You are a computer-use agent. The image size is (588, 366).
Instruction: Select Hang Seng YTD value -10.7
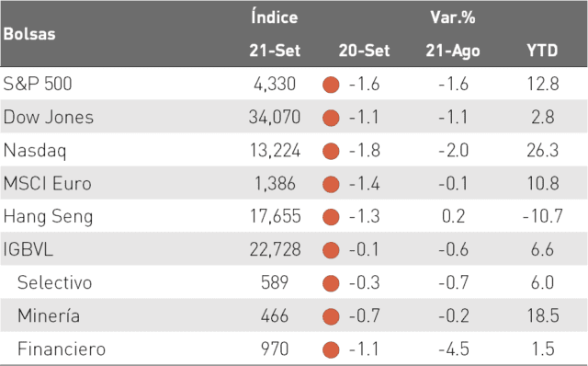[x=543, y=216]
